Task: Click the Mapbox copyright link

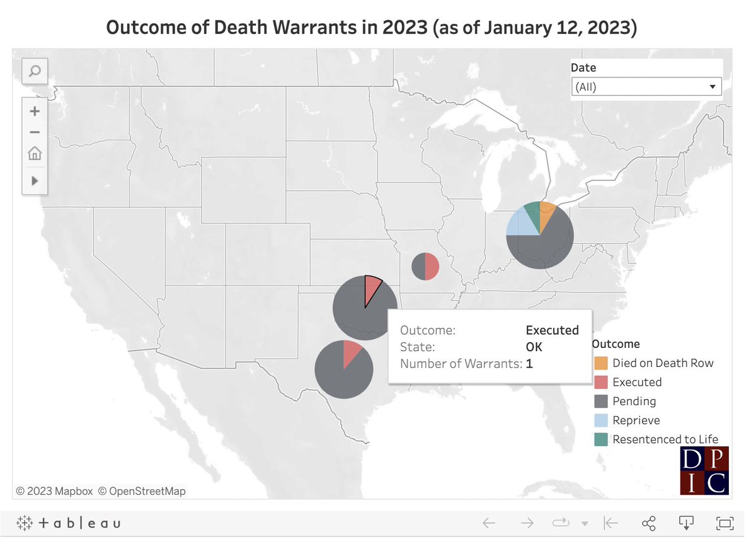Action: [x=61, y=490]
